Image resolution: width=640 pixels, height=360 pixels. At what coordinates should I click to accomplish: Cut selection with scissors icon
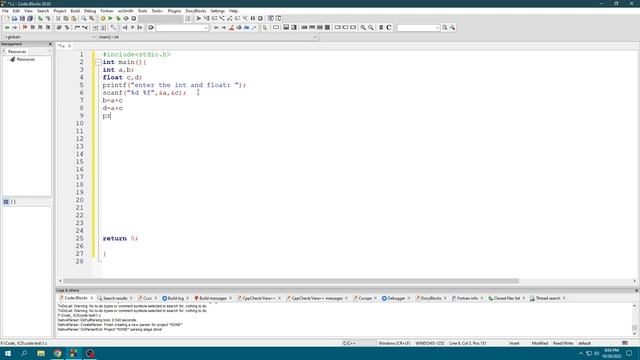click(58, 18)
